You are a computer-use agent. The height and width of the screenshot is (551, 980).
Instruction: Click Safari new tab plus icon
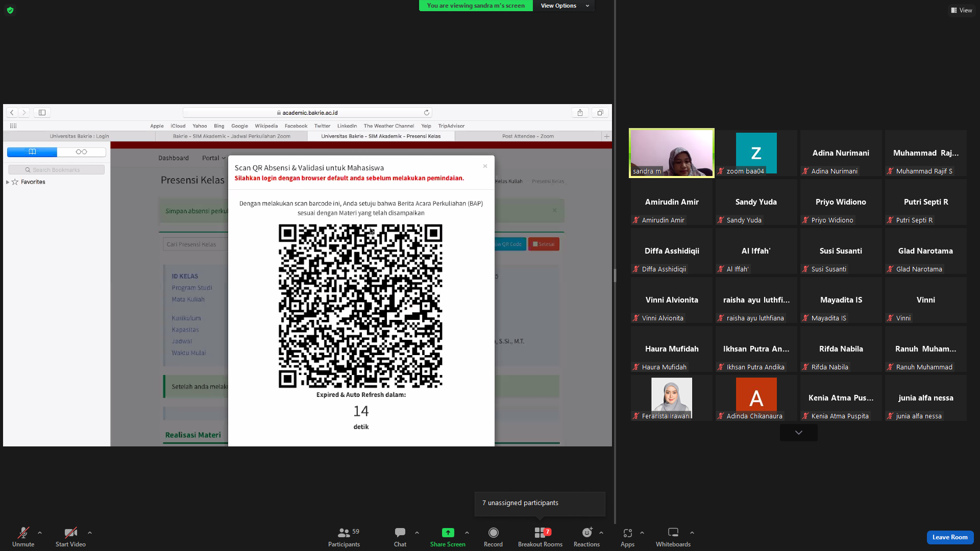click(x=607, y=136)
